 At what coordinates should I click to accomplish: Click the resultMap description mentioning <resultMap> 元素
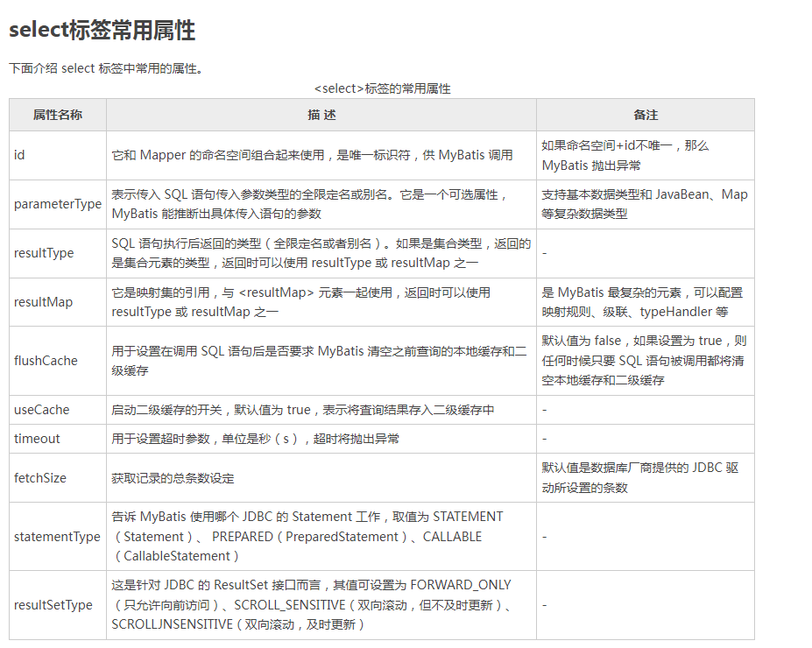pos(300,302)
